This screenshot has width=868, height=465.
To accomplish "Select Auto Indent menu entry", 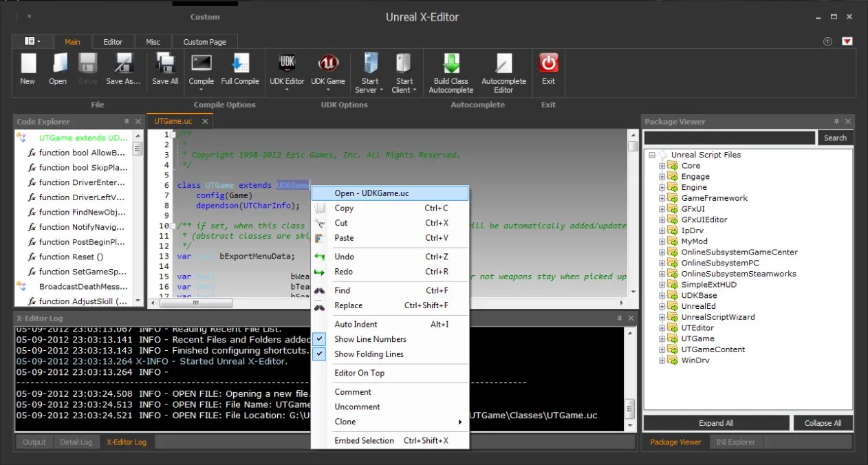I will click(390, 324).
